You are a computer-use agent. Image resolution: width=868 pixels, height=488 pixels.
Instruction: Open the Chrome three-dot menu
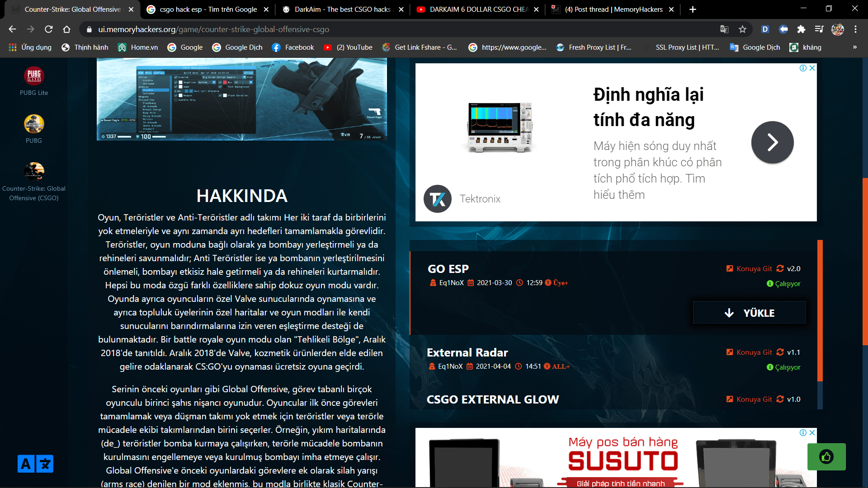[855, 29]
